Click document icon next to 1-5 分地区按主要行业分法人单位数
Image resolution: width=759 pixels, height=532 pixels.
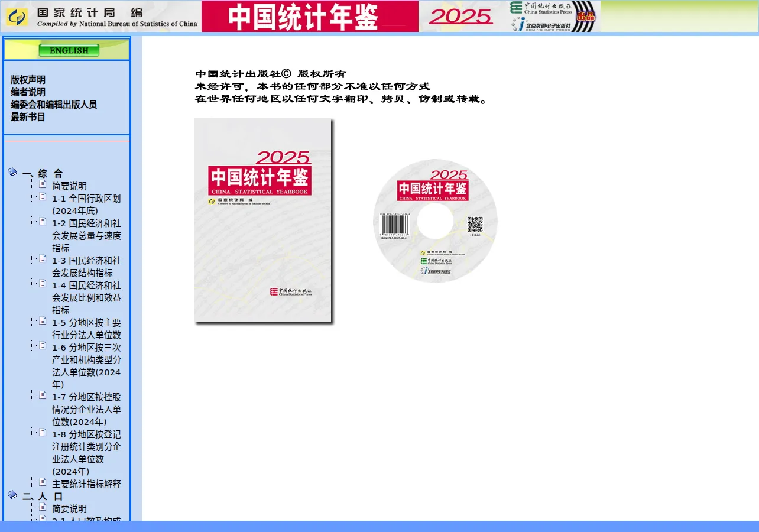pos(43,321)
